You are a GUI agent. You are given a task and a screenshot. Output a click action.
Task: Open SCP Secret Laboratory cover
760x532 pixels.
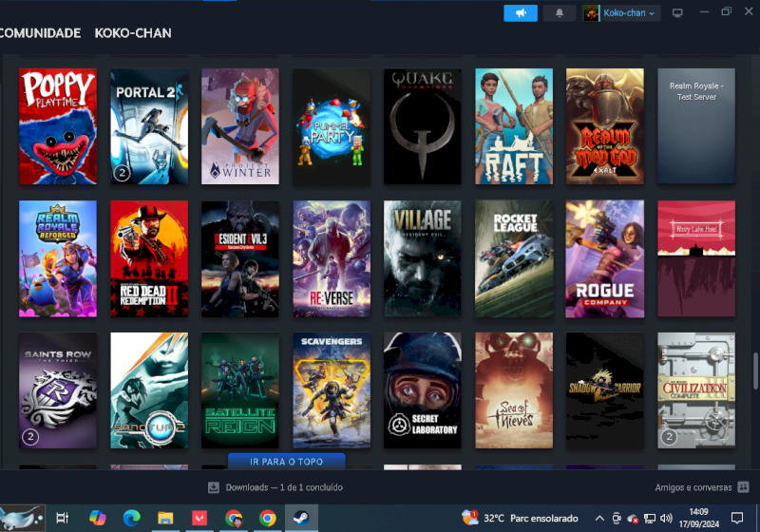(423, 390)
